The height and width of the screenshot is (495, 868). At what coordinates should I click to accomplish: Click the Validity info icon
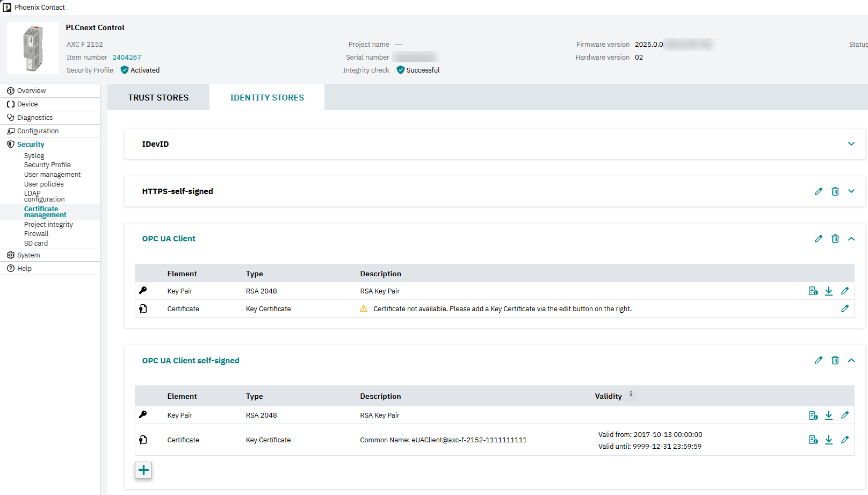click(631, 394)
